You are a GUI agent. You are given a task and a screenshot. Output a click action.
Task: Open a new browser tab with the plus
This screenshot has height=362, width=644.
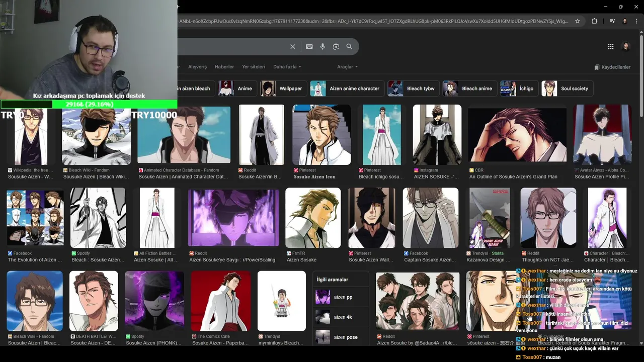pyautogui.click(x=178, y=7)
